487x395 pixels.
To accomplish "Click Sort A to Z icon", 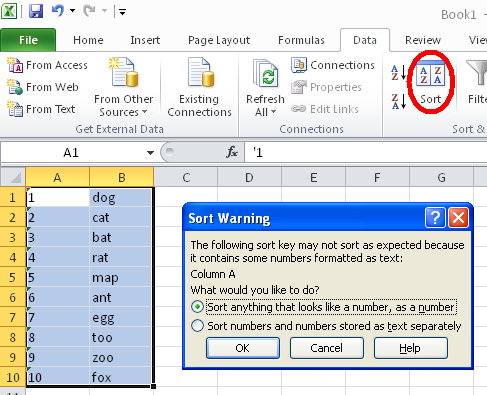I will tap(398, 72).
